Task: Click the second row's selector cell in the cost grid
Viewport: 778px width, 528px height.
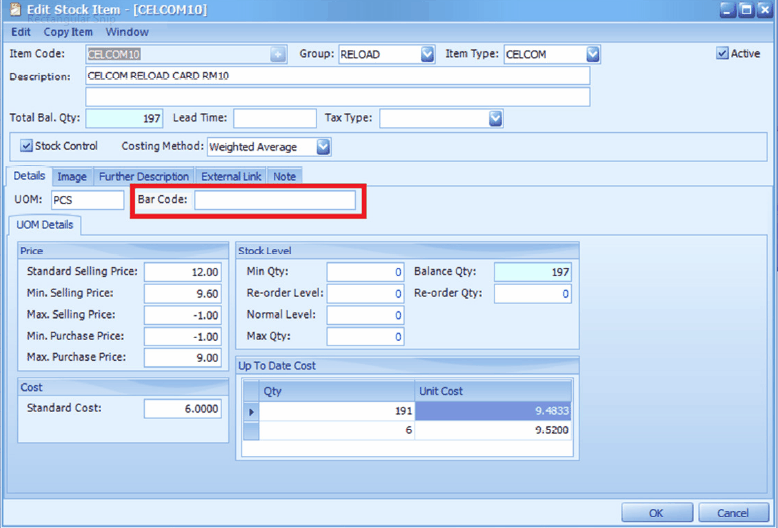Action: (251, 430)
